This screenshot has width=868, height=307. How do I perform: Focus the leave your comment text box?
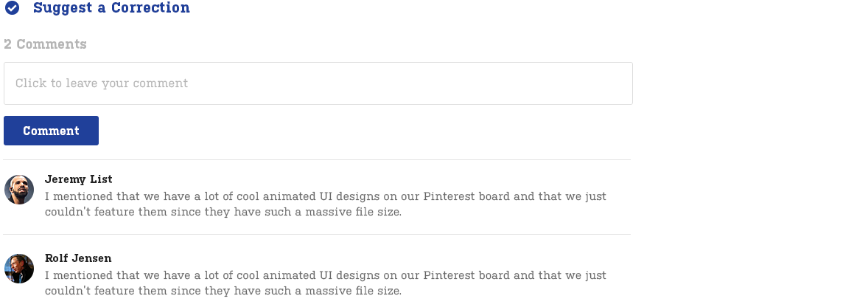coord(318,83)
